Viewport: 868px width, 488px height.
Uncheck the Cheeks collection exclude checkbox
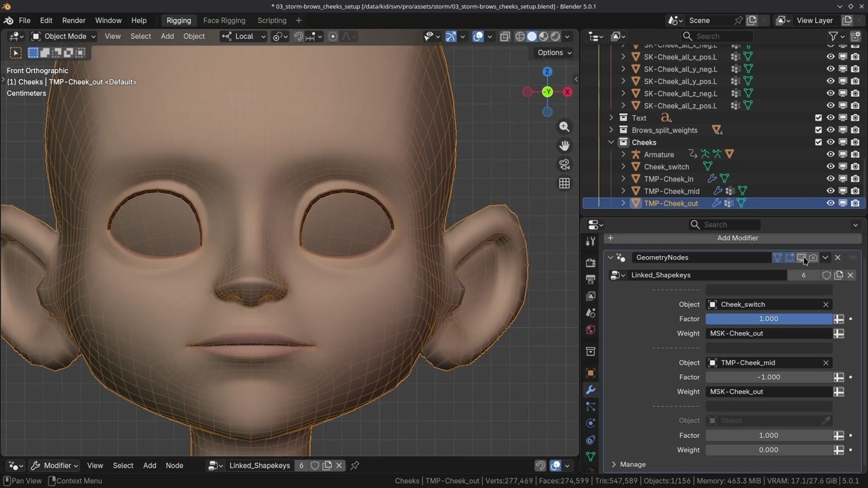818,142
